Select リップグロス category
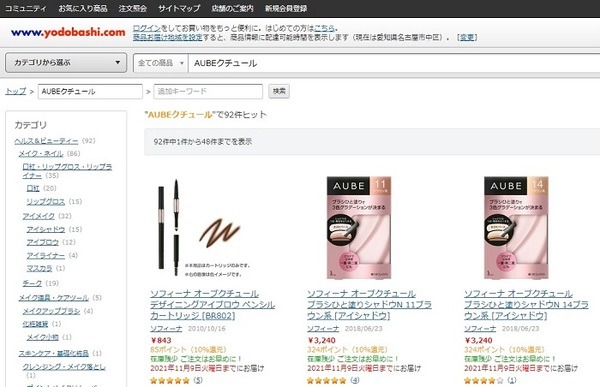The height and width of the screenshot is (387, 600). click(x=46, y=201)
